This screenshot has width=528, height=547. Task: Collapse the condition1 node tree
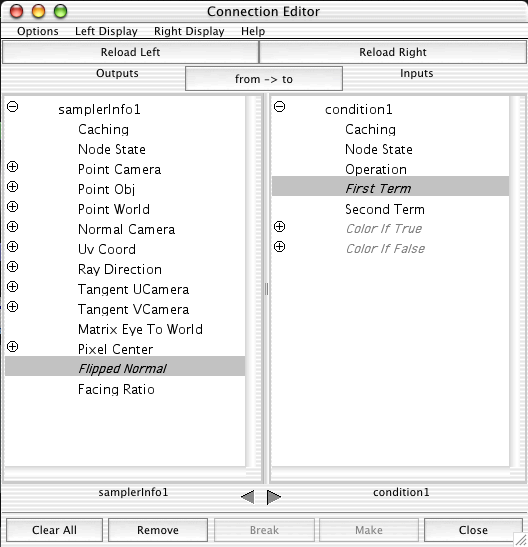[279, 106]
